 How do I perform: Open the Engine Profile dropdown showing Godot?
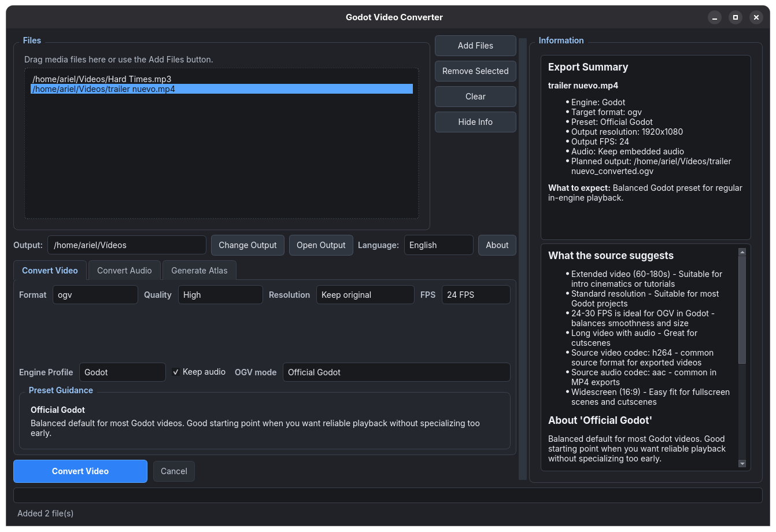122,372
